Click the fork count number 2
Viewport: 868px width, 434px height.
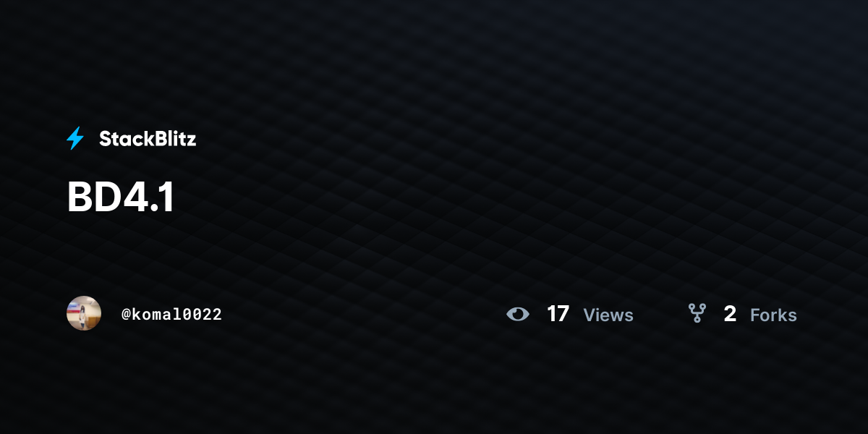point(730,314)
